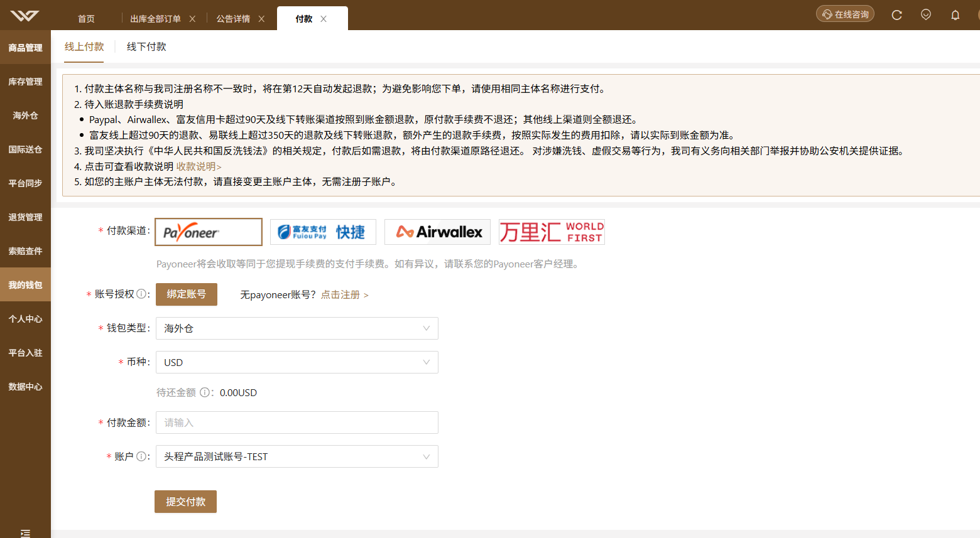Switch to the 出库全部订单 tab

pyautogui.click(x=155, y=19)
